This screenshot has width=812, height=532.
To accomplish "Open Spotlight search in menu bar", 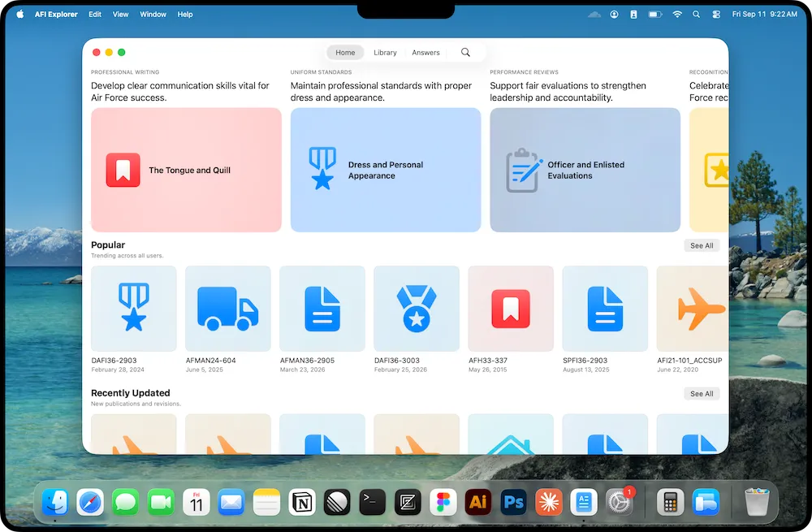I will point(697,15).
